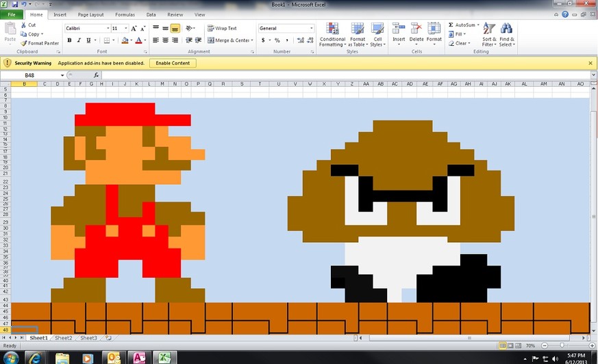Open Format as Table icon

tap(358, 29)
